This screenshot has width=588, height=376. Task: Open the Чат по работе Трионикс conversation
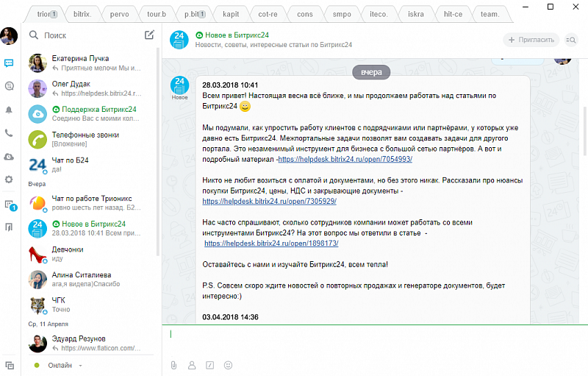point(90,203)
